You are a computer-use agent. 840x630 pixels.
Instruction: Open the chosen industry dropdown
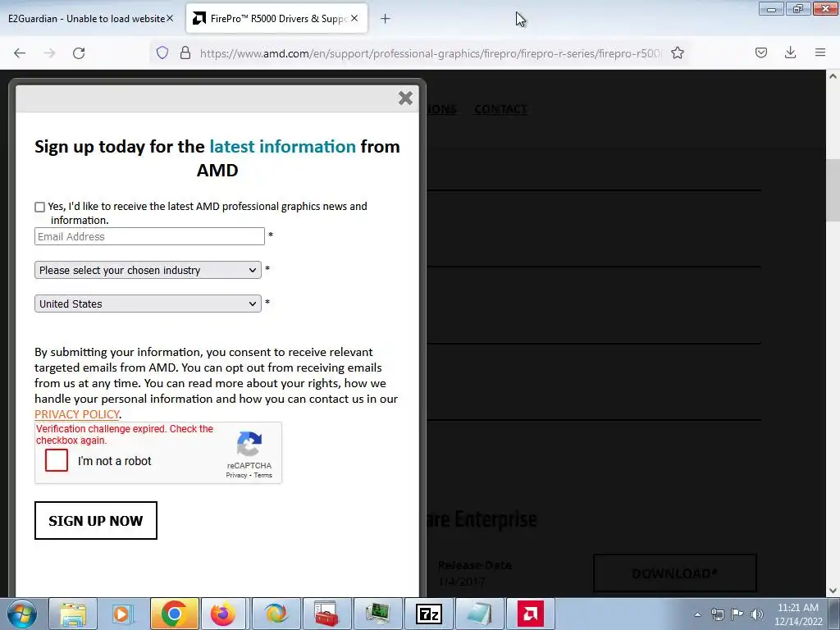pyautogui.click(x=148, y=270)
